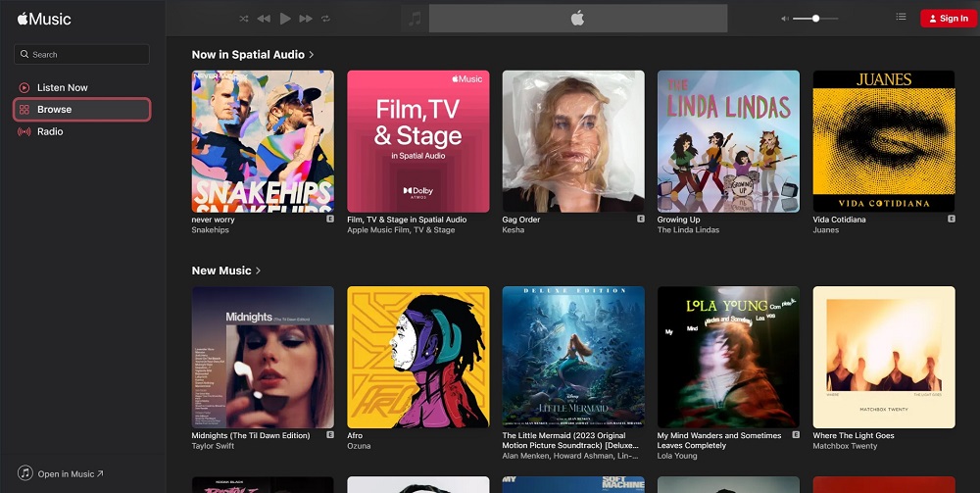Open Listen Now in sidebar
This screenshot has width=980, height=493.
(x=82, y=87)
